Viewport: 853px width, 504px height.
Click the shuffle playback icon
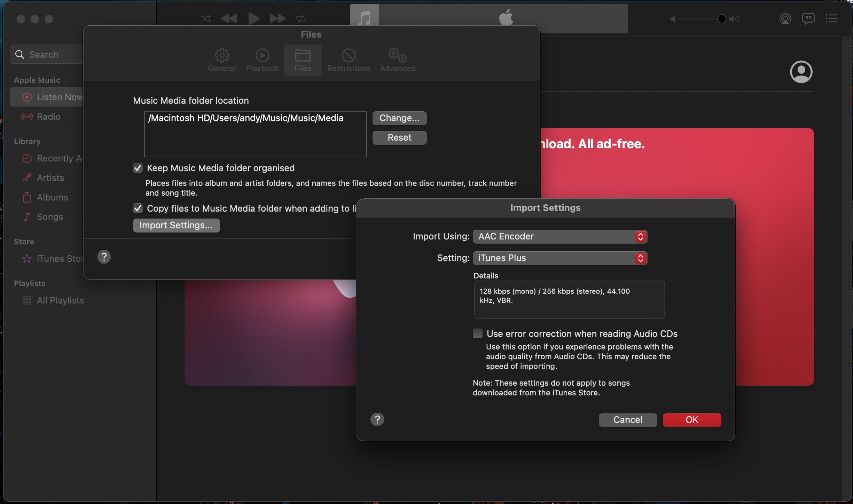tap(205, 19)
